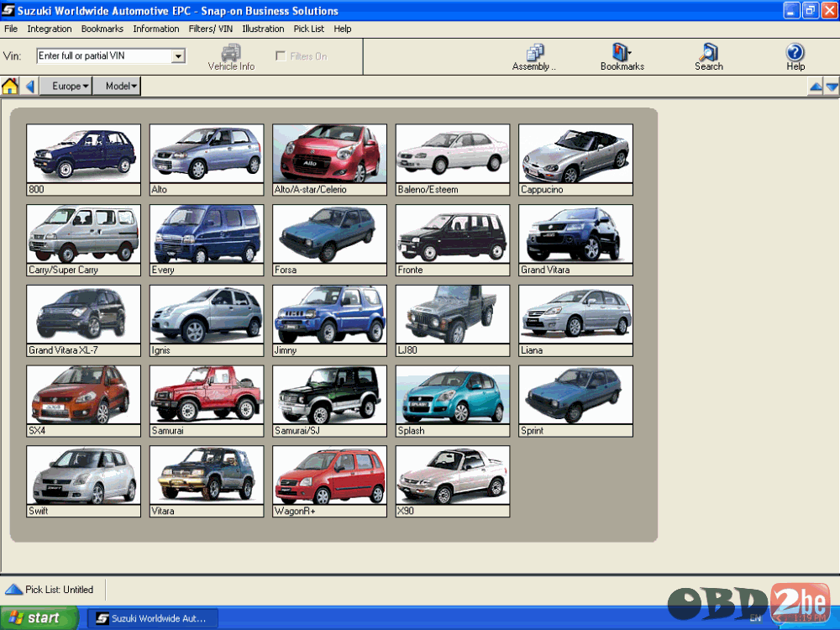840x630 pixels.
Task: Click the Pick List: Untitled status text
Action: (x=60, y=590)
